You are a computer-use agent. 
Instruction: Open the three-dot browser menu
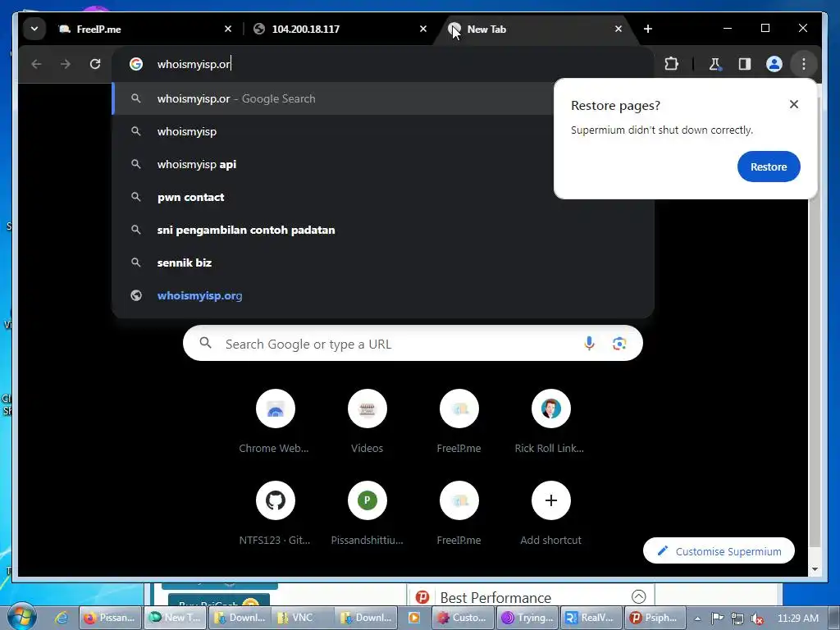point(804,64)
